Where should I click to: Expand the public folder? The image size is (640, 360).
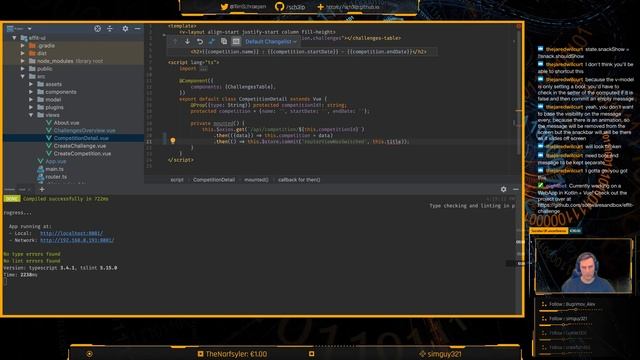pos(23,69)
